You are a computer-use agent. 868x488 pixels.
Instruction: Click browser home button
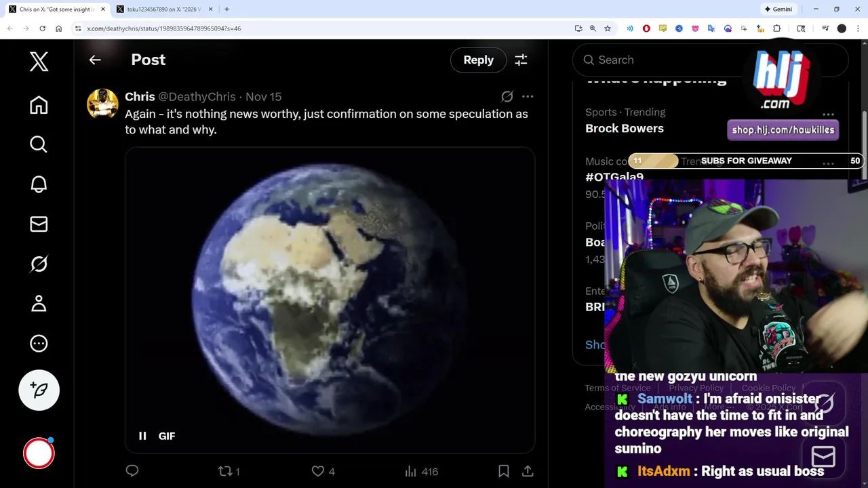click(x=58, y=28)
